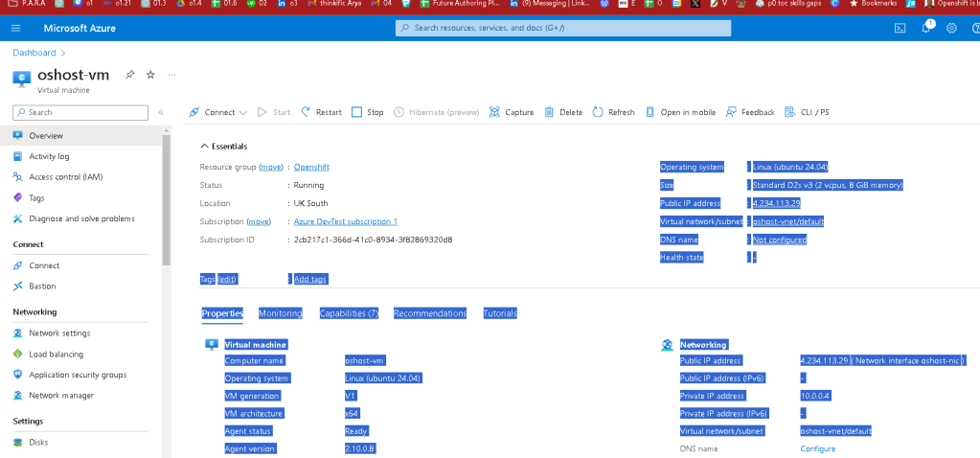Open the Connect dropdown in toolbar
This screenshot has height=458, width=980.
pos(218,112)
